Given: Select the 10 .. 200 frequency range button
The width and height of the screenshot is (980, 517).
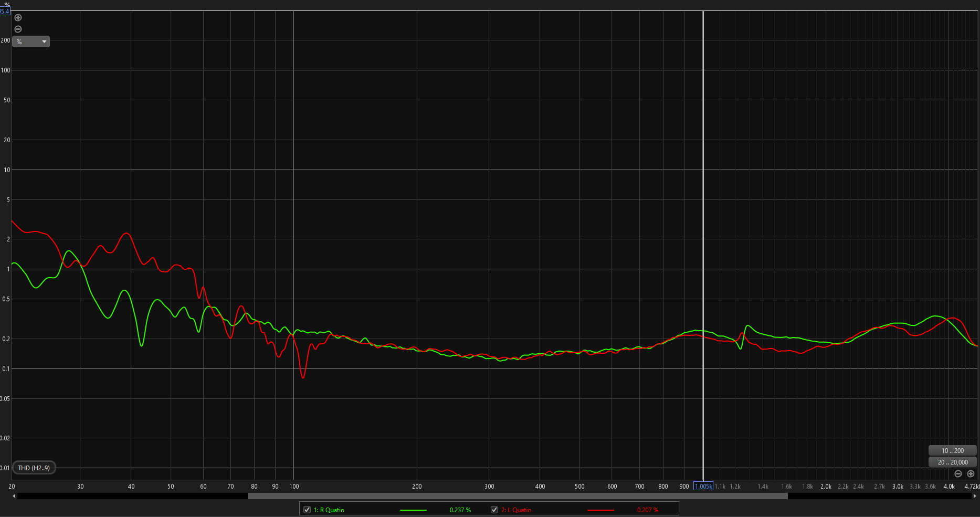Looking at the screenshot, I should tap(952, 450).
